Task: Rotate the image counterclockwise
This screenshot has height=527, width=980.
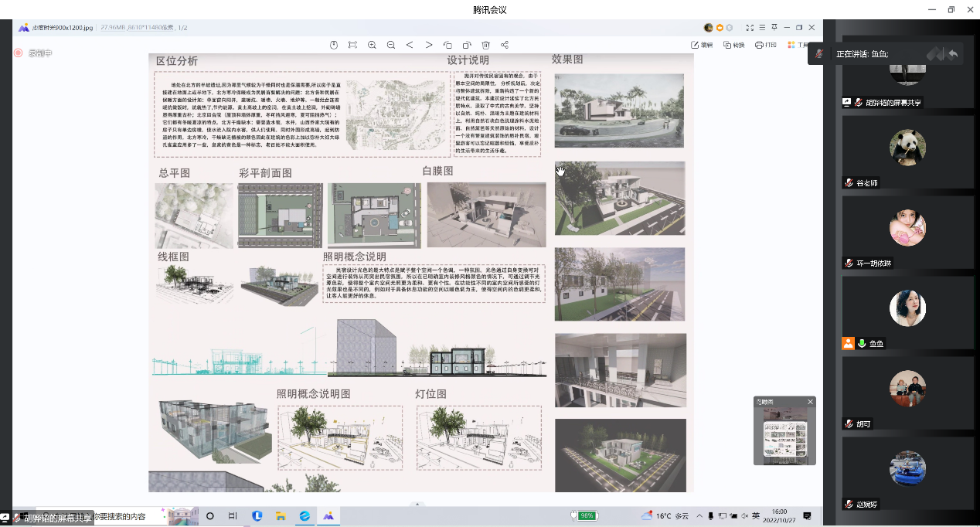Action: (x=448, y=45)
